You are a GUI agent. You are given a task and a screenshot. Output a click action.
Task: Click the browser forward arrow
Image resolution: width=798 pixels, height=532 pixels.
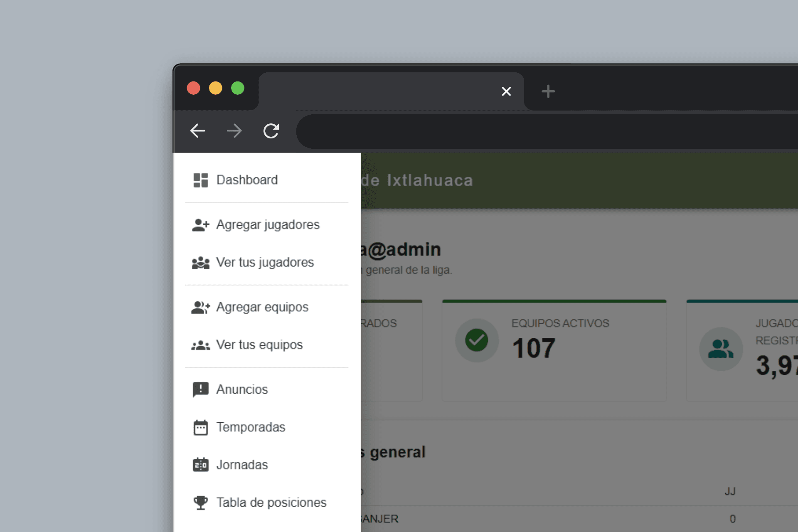[234, 131]
